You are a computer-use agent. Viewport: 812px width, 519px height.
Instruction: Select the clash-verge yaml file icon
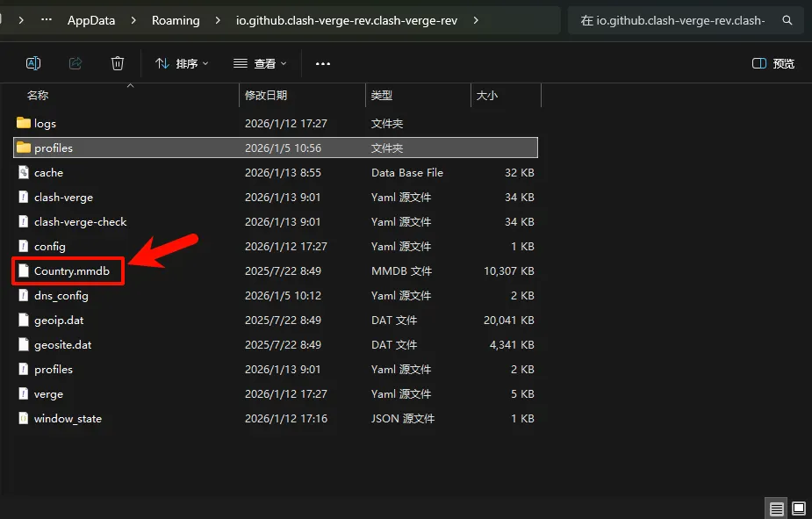pyautogui.click(x=24, y=197)
